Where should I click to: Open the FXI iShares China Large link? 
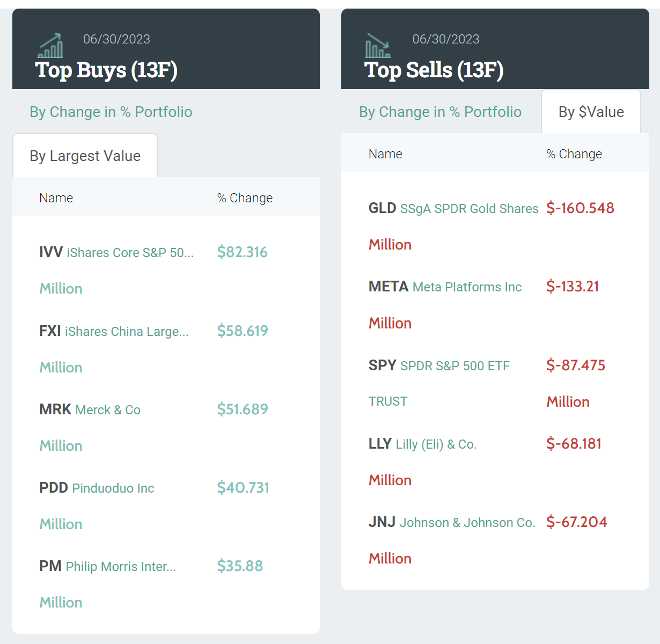114,331
